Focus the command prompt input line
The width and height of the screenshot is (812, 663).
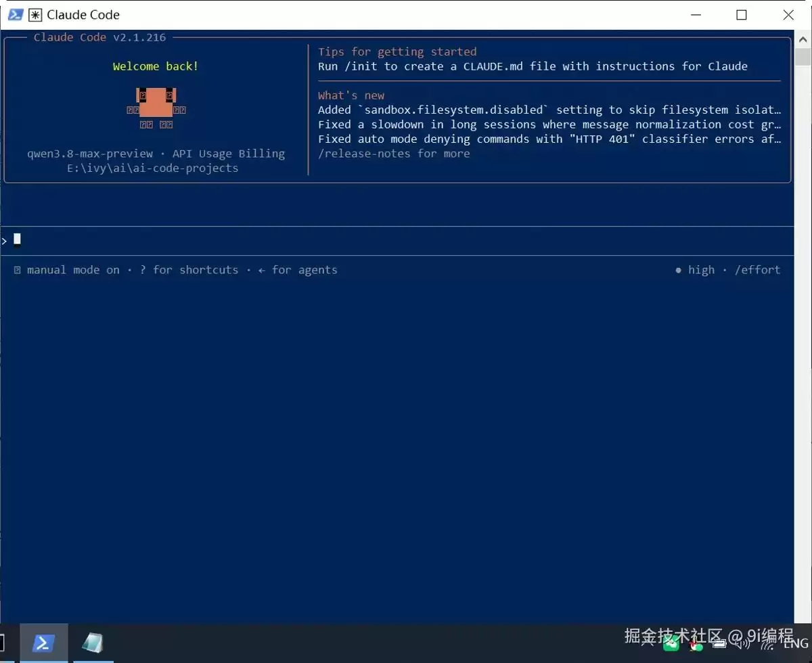pos(398,241)
